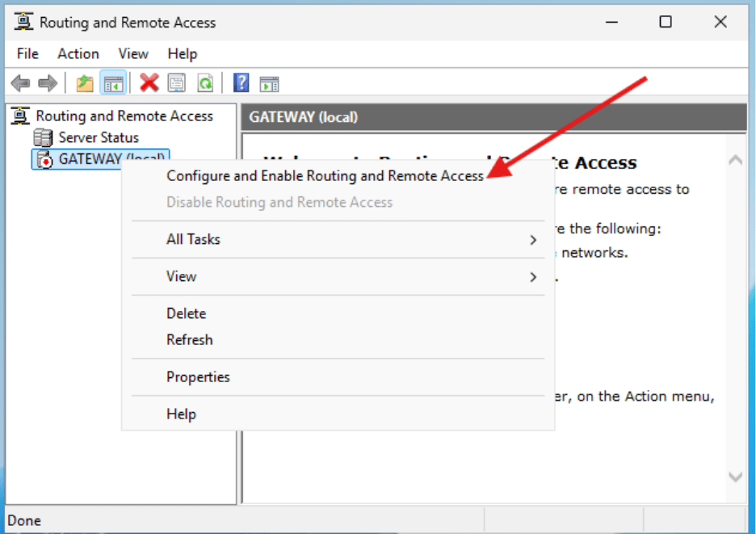Toggle the Show/Hide Console Tree icon
This screenshot has height=534, width=756.
tap(113, 82)
